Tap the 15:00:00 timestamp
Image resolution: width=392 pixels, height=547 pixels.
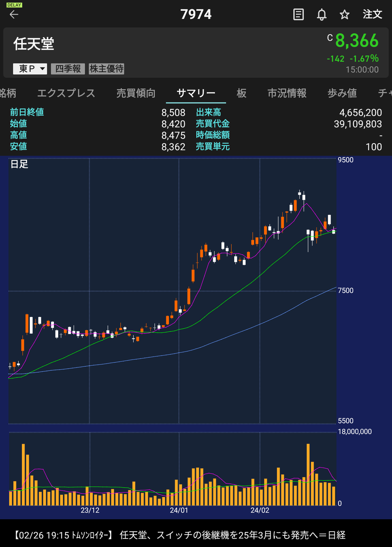[362, 70]
